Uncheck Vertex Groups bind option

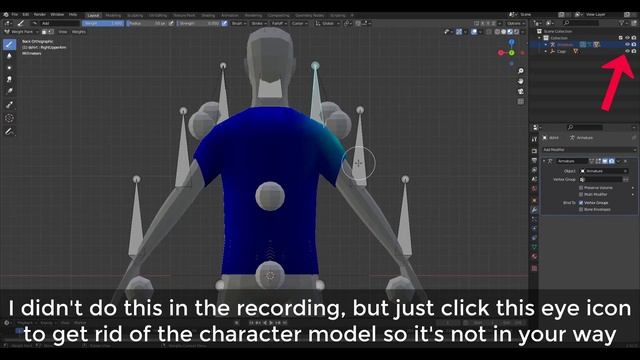[581, 202]
